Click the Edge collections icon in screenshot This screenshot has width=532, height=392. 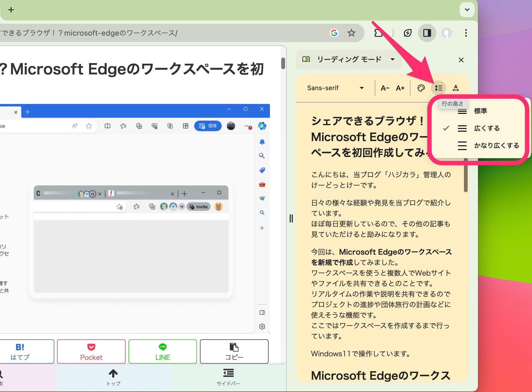click(139, 126)
